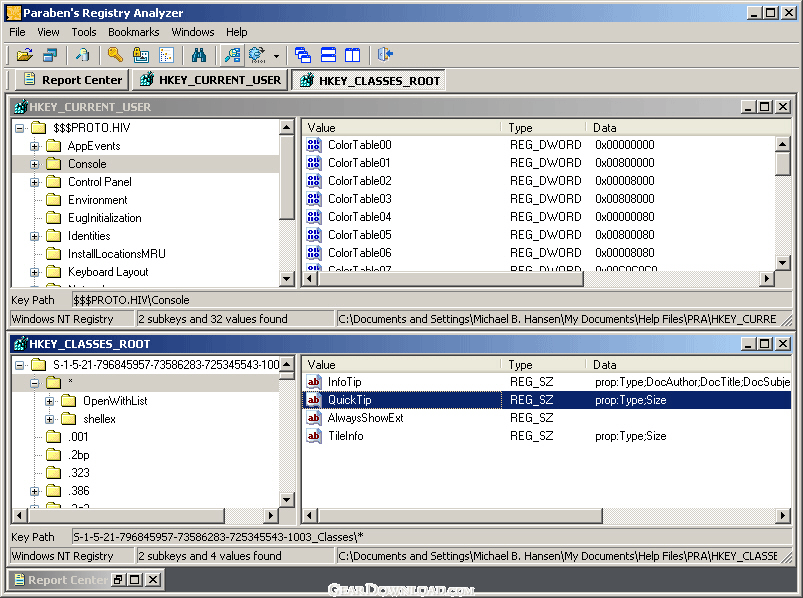Expand the .386 key
This screenshot has width=803, height=598.
[34, 491]
